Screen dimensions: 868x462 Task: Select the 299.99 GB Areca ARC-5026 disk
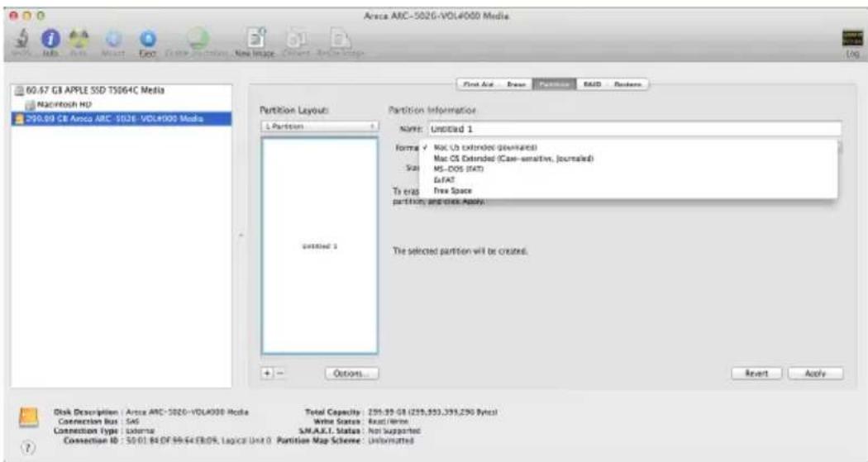[x=122, y=118]
